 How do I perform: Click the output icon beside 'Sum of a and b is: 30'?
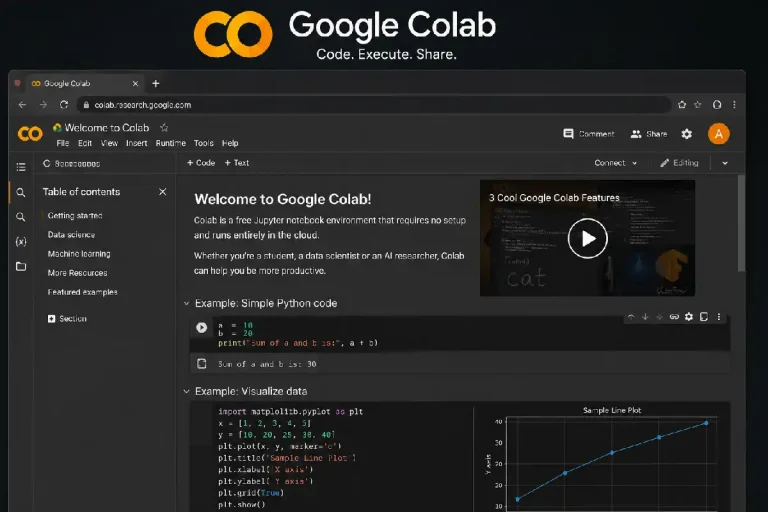(201, 364)
